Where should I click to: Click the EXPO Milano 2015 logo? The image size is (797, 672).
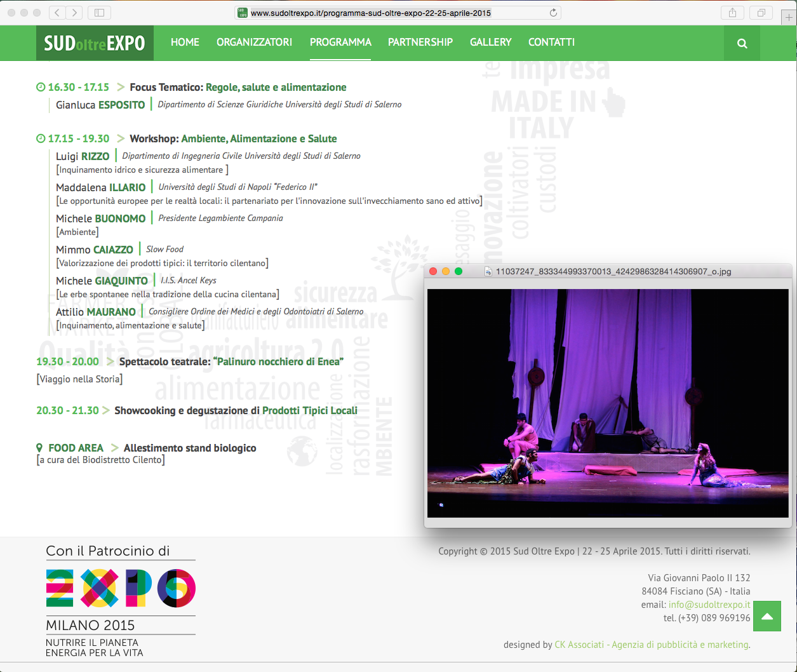121,601
